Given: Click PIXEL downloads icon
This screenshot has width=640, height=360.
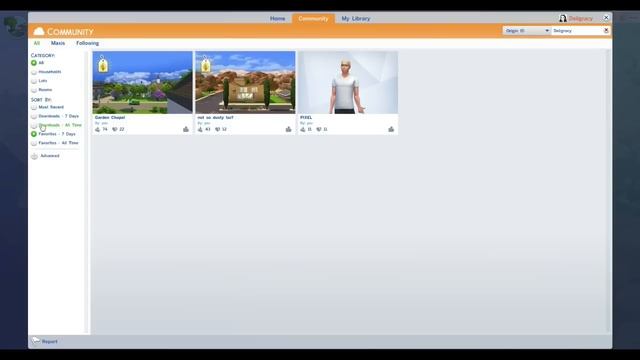Looking at the screenshot, I should coord(302,129).
